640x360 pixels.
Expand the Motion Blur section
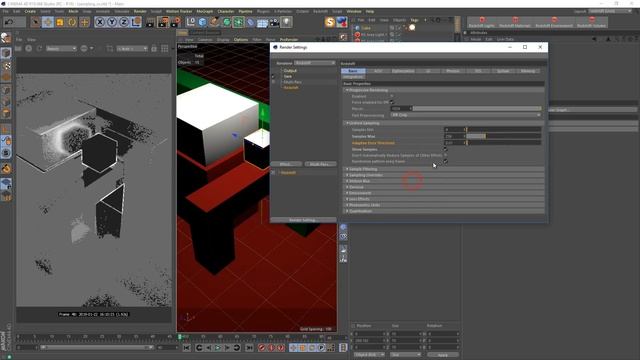347,181
